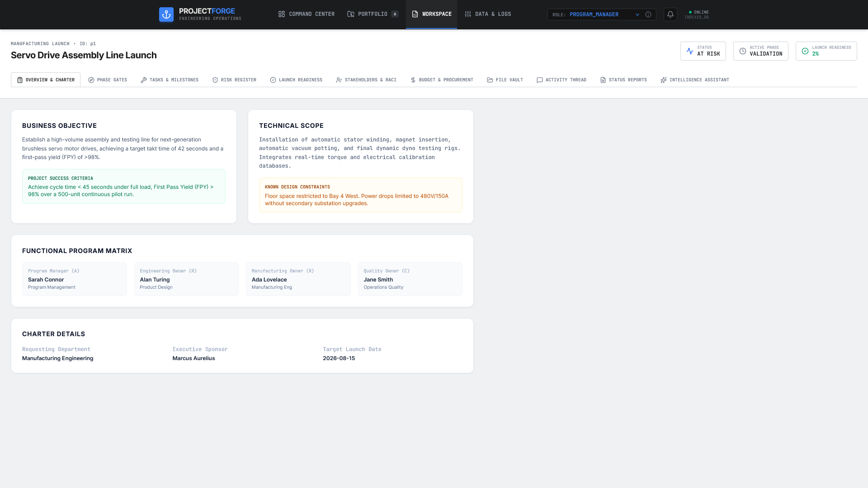The image size is (868, 488).
Task: Open the Intelligence Assistant tab
Action: coord(695,80)
